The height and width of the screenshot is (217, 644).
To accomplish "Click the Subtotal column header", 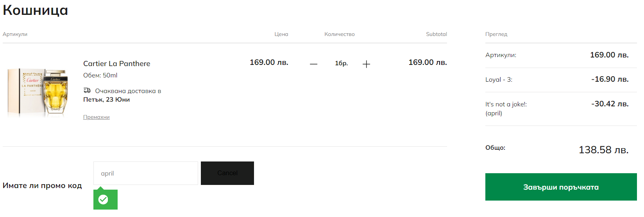I will pos(436,34).
